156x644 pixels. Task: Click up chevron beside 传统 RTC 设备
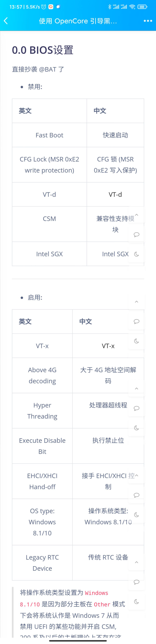click(x=136, y=562)
